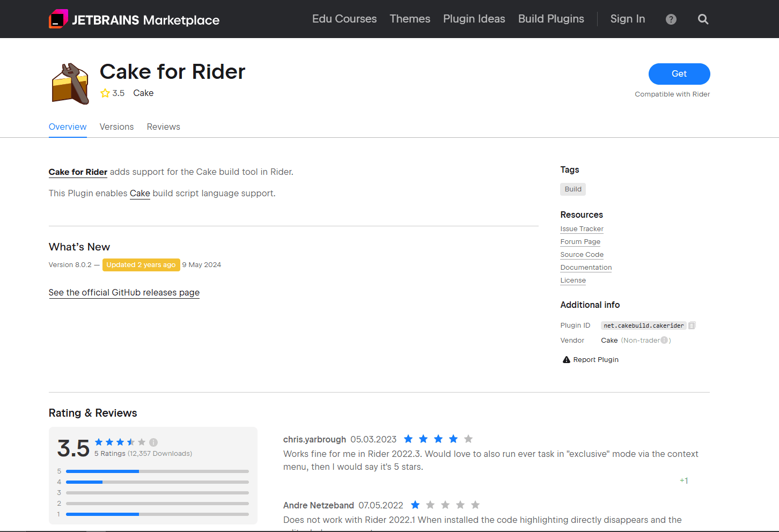This screenshot has height=532, width=779.
Task: Click the star rating icon beside 3.5
Action: click(105, 93)
